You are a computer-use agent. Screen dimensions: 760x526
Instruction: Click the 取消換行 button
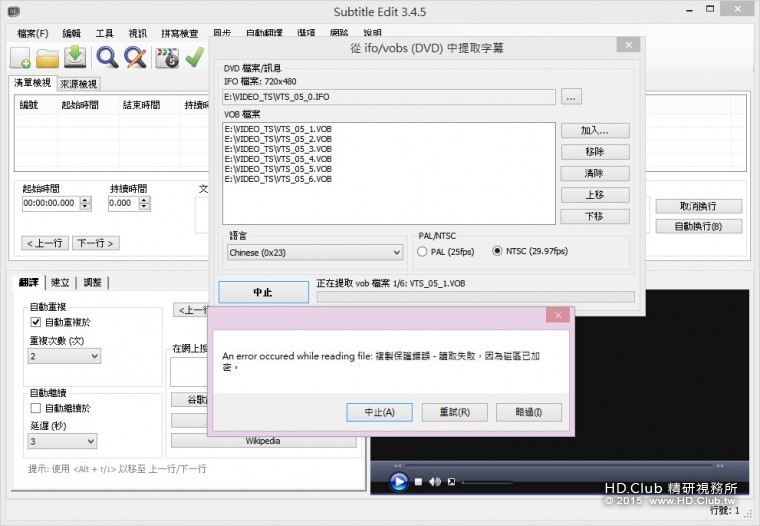[x=698, y=206]
